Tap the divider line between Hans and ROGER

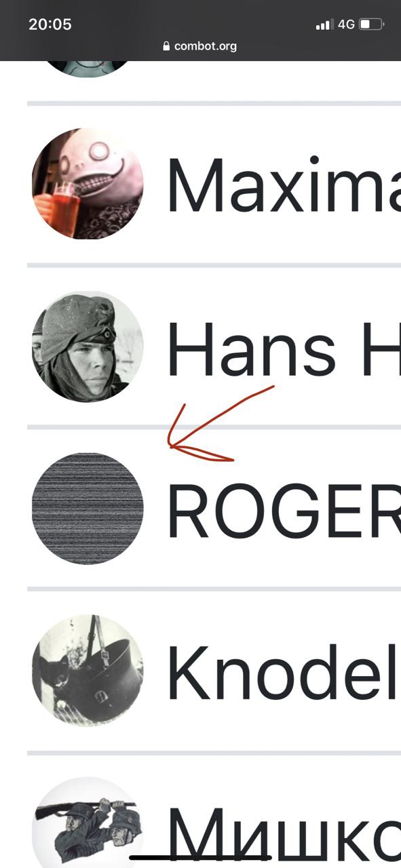point(214,427)
